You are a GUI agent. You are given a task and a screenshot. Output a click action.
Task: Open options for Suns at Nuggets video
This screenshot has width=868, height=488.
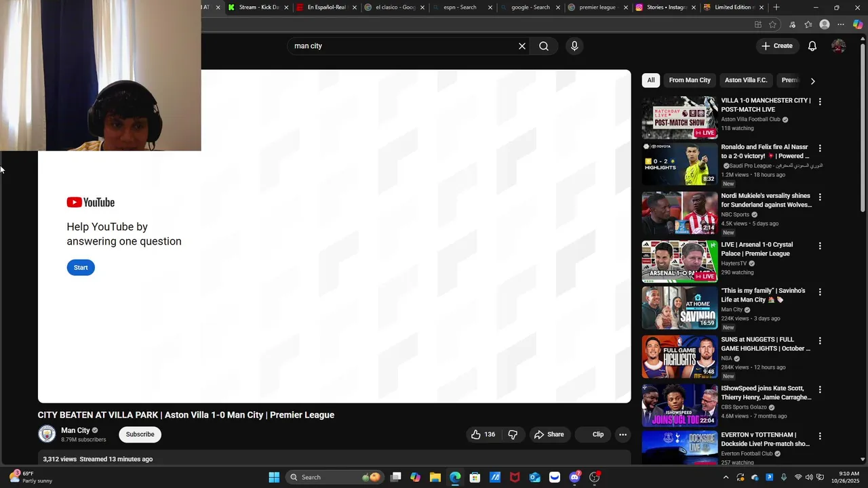(820, 341)
